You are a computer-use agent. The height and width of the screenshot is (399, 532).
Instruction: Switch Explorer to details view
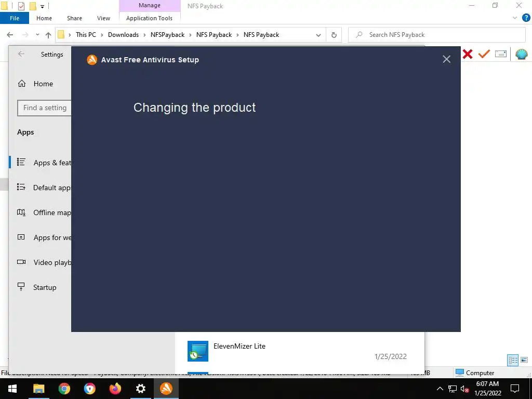click(513, 360)
